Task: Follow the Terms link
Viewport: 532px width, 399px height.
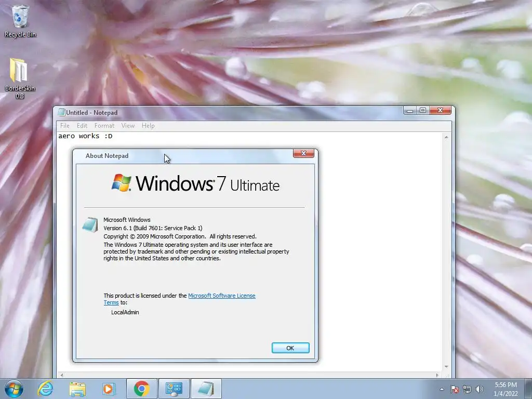Action: pos(111,302)
